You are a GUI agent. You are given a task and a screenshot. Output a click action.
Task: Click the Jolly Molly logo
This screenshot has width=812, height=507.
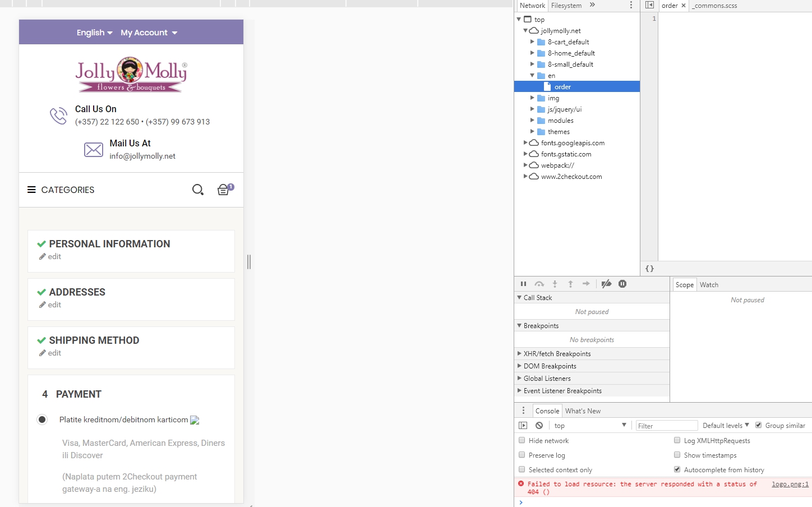click(x=131, y=74)
